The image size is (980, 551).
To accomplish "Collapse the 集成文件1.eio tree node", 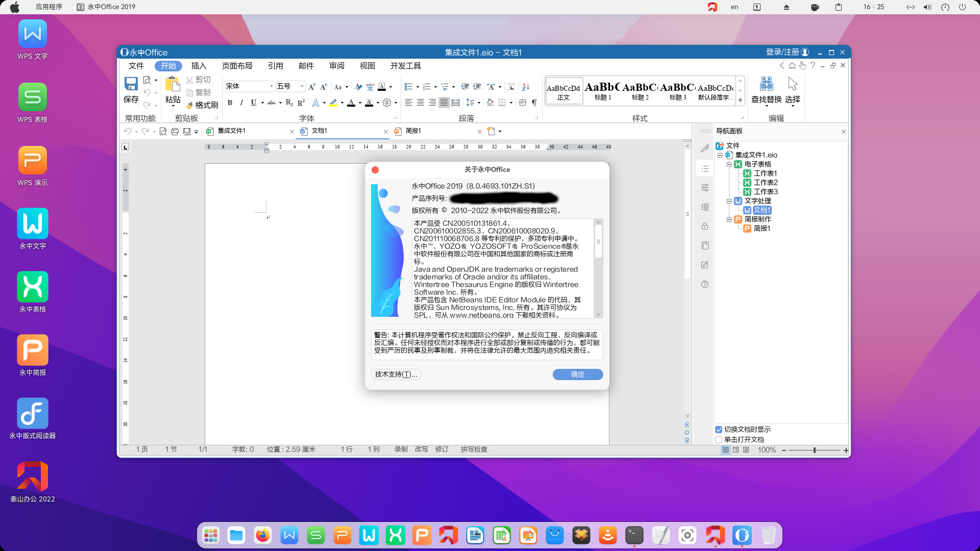I will tap(720, 155).
